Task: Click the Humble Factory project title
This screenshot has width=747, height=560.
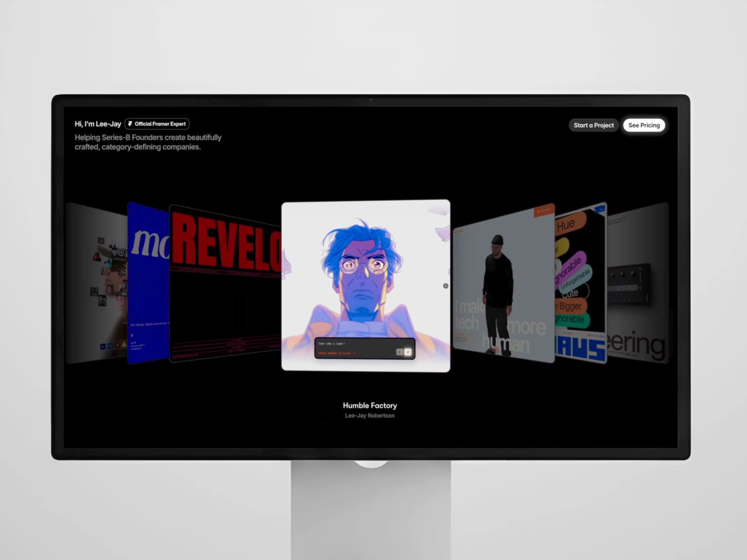Action: [370, 406]
